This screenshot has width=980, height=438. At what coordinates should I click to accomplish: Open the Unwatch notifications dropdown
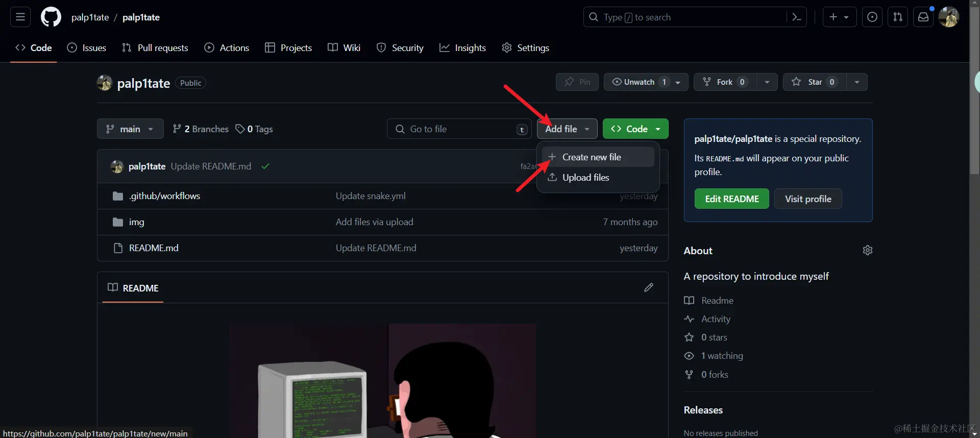coord(646,82)
